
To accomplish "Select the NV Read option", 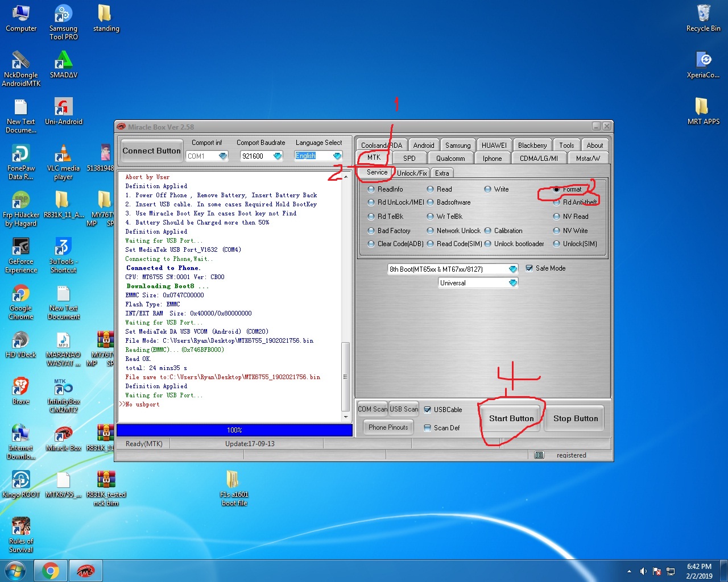I will tap(570, 217).
